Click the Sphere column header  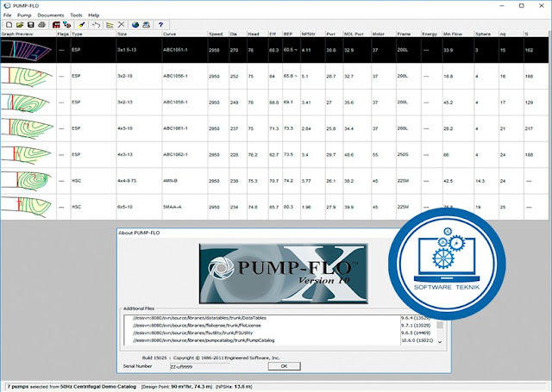(x=486, y=34)
